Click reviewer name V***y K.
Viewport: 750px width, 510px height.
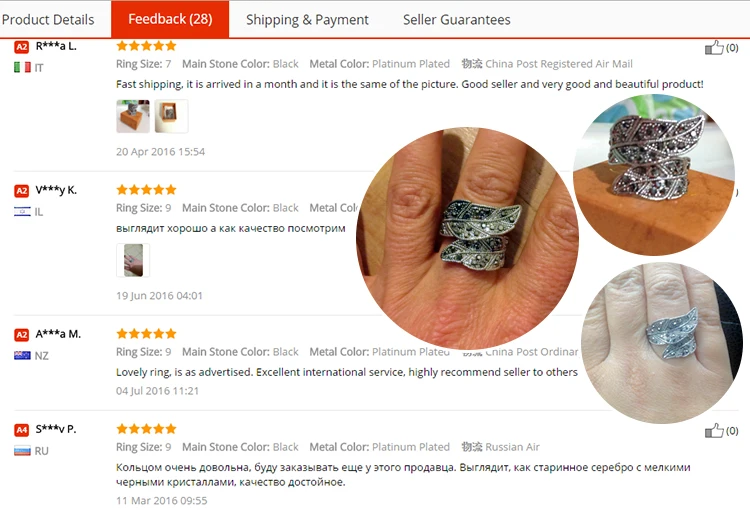56,190
